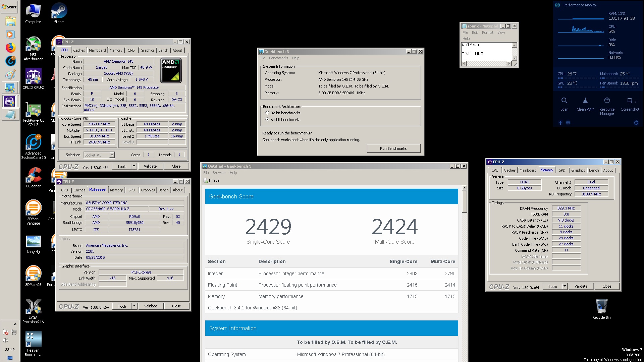
Task: Launch CCleaner from the desktop
Action: coord(33,178)
